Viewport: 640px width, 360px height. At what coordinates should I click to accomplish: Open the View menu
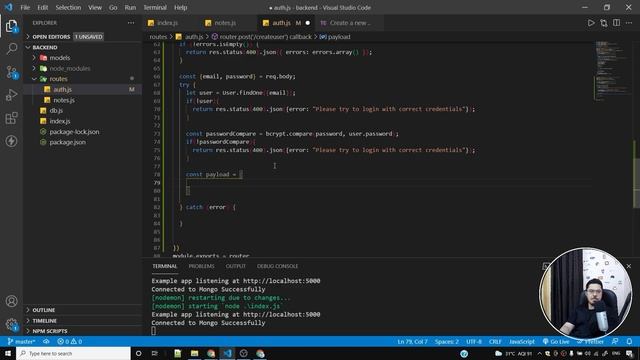click(95, 7)
